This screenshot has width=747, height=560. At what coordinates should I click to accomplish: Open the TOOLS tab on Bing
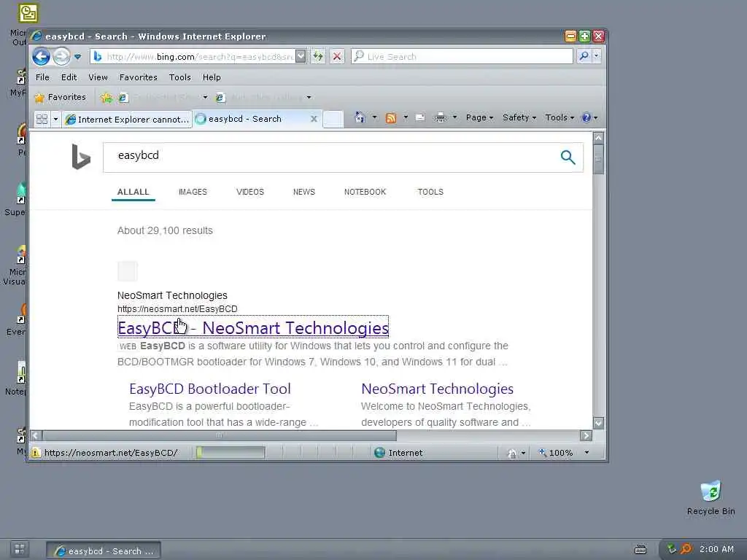[430, 192]
